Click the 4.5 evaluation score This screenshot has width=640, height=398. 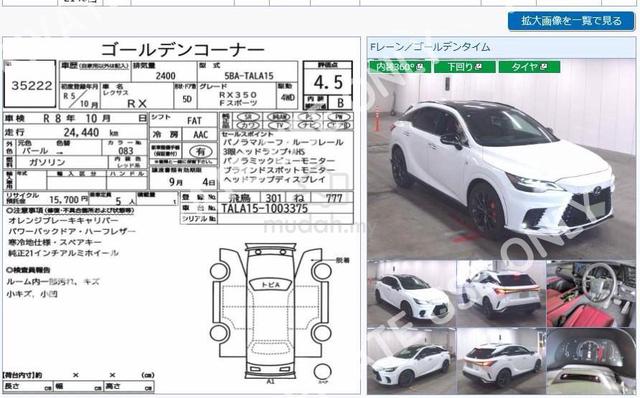tap(328, 83)
